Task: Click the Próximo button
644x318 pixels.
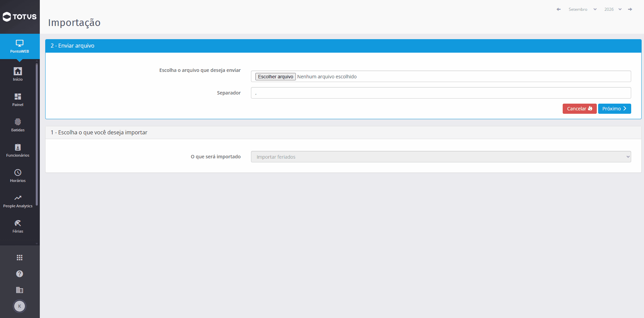Action: pos(614,109)
